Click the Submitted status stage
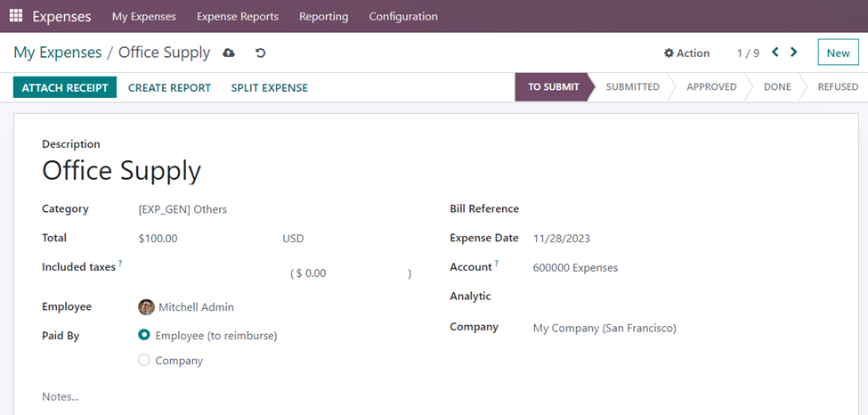Image resolution: width=868 pixels, height=415 pixels. (632, 87)
